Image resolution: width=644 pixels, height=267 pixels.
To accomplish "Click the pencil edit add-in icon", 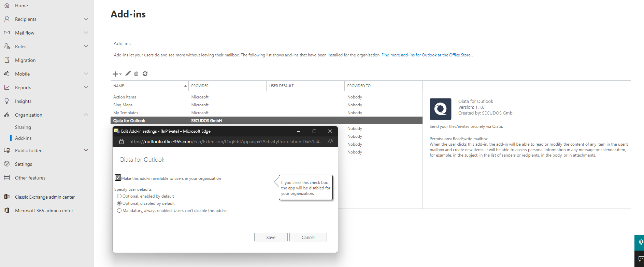I will click(x=128, y=74).
